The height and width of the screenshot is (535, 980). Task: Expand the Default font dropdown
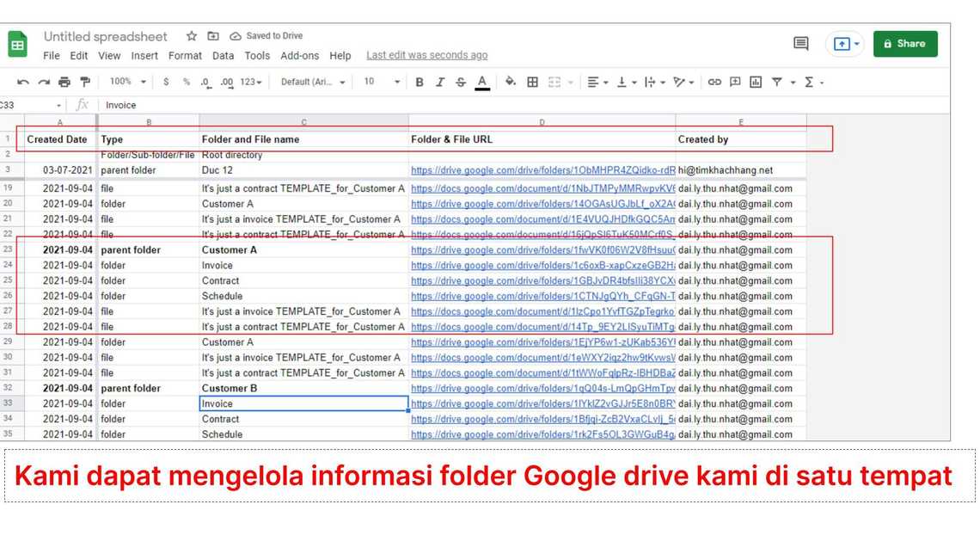click(x=313, y=82)
